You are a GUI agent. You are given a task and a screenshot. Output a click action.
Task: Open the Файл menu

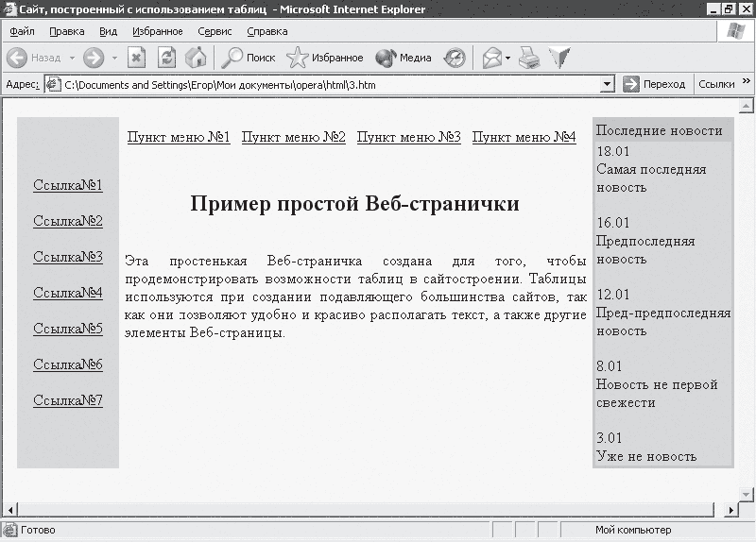(22, 31)
